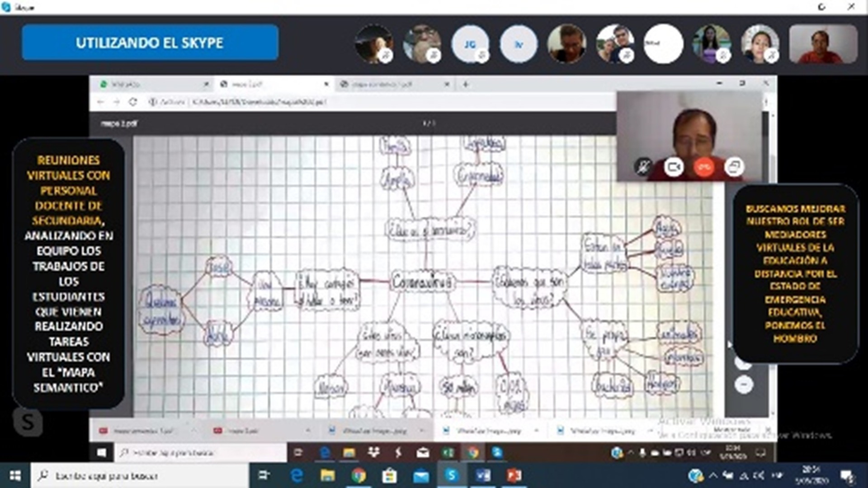The image size is (868, 488).
Task: Show hidden tray icons in shared screen taskbar
Action: (x=630, y=452)
